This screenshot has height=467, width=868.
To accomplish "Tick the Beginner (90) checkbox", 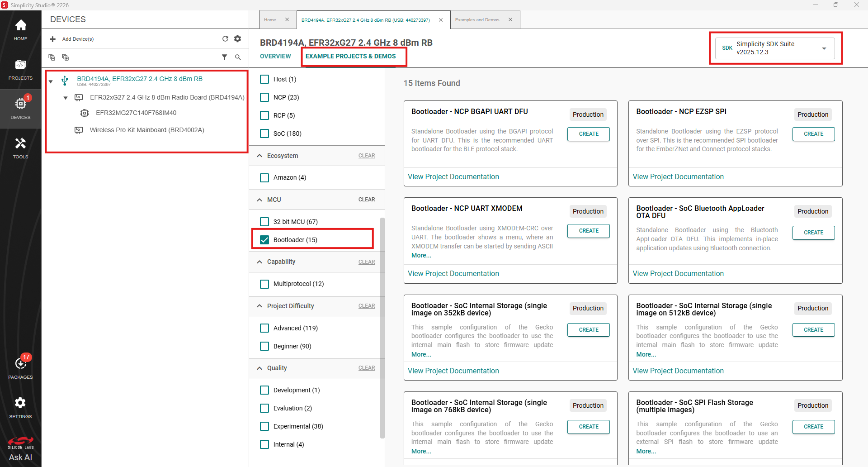I will tap(264, 346).
